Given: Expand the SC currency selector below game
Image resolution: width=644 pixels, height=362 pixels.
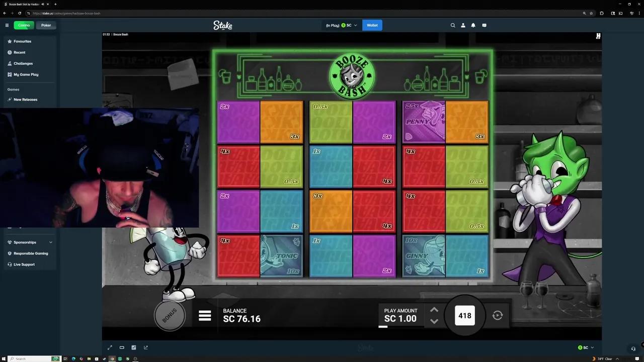Looking at the screenshot, I should pyautogui.click(x=586, y=347).
